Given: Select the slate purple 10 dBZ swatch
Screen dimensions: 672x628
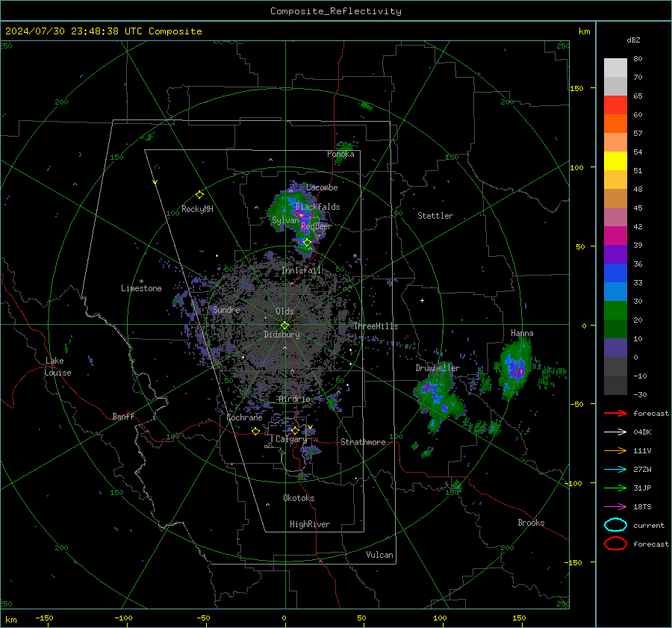Looking at the screenshot, I should 615,348.
